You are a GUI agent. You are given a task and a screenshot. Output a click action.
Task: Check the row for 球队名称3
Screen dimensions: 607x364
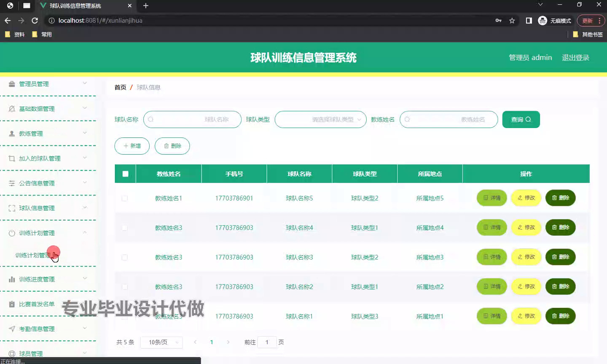[x=125, y=257]
